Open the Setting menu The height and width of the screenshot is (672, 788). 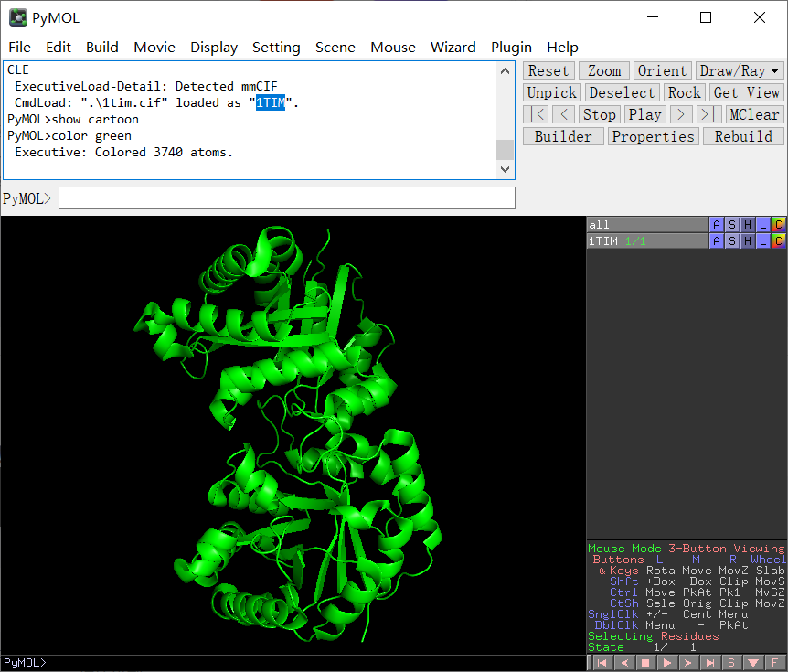[x=276, y=48]
